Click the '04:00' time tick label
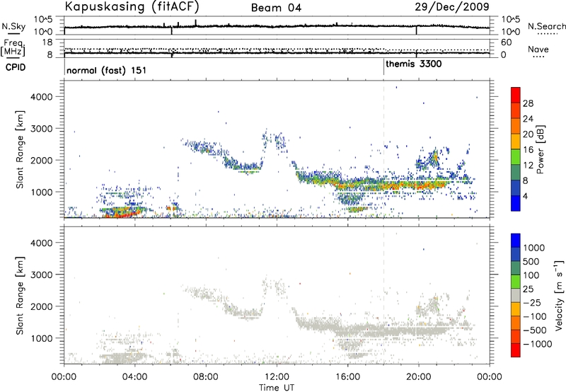Screen dimensions: 566x392 point(135,376)
